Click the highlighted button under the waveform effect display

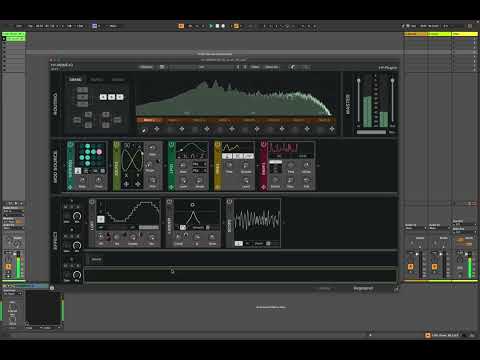[239, 243]
